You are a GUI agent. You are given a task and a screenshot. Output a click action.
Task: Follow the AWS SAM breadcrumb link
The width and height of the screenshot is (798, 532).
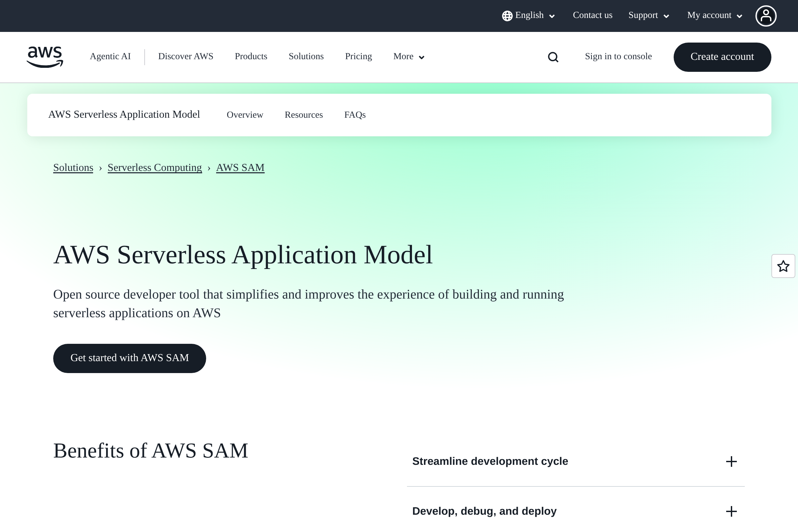pyautogui.click(x=240, y=168)
